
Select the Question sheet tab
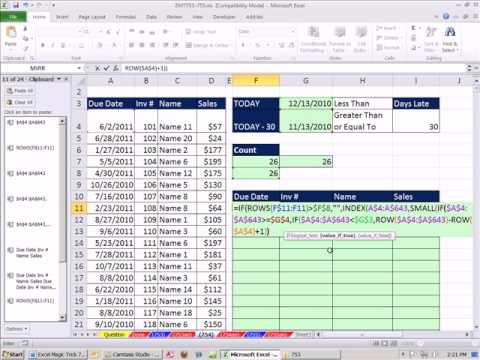tap(114, 334)
